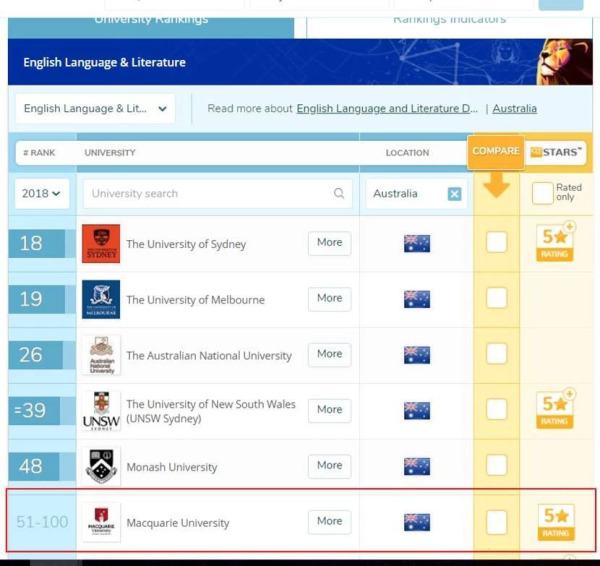Click More for Macquarie University
Screen dimensions: 600x566
tap(329, 521)
